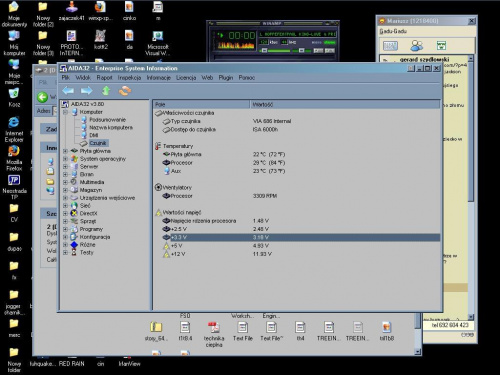Click the Pole column header

(x=201, y=104)
